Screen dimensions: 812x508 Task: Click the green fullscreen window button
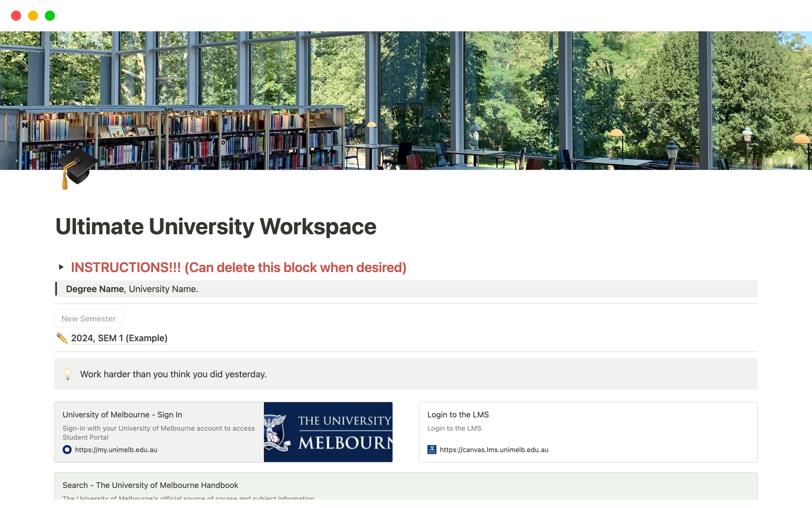(x=50, y=16)
